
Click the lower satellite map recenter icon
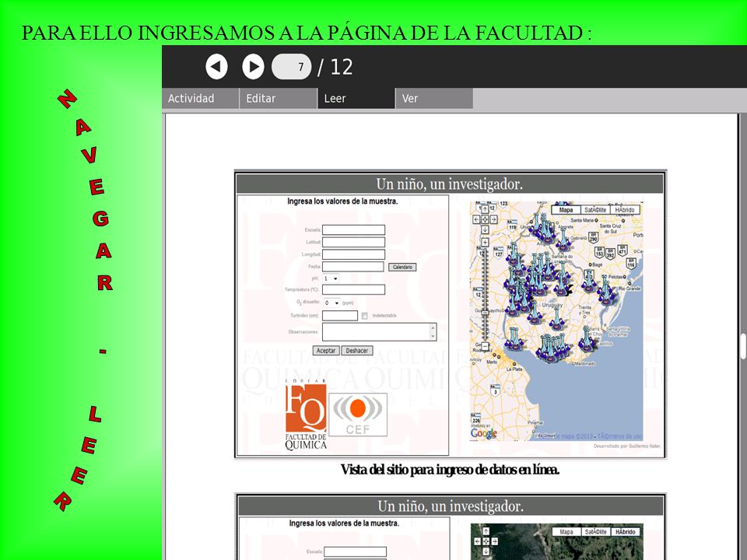[486, 541]
